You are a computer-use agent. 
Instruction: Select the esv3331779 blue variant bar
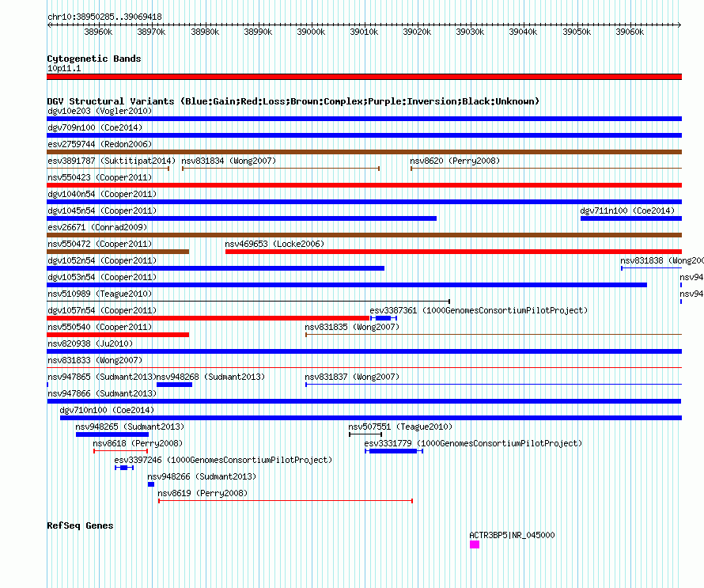pos(394,451)
